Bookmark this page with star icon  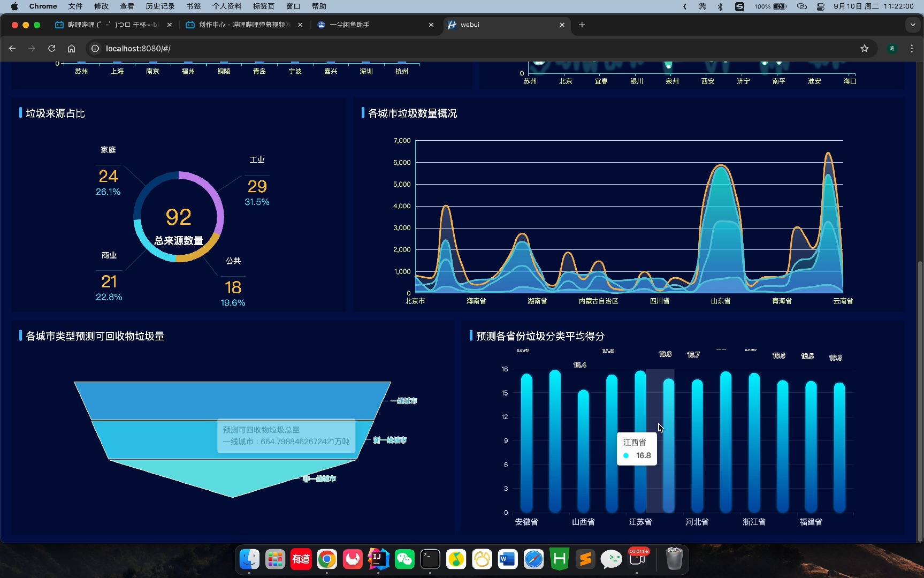[x=865, y=48]
